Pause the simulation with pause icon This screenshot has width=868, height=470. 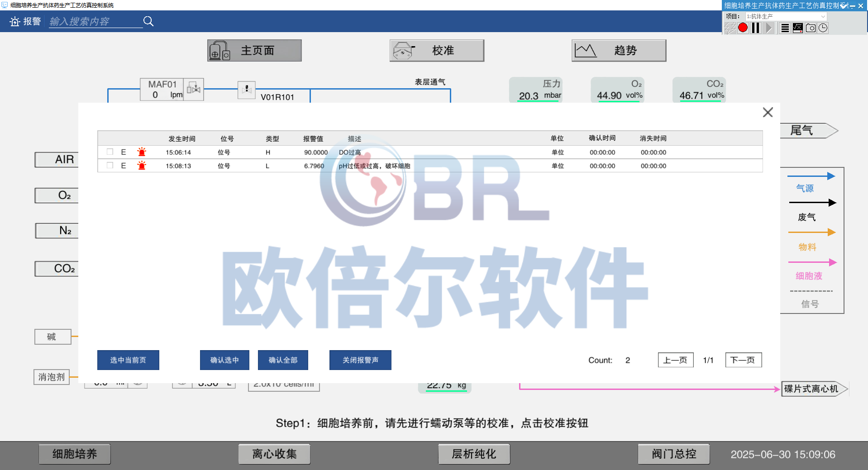[755, 28]
